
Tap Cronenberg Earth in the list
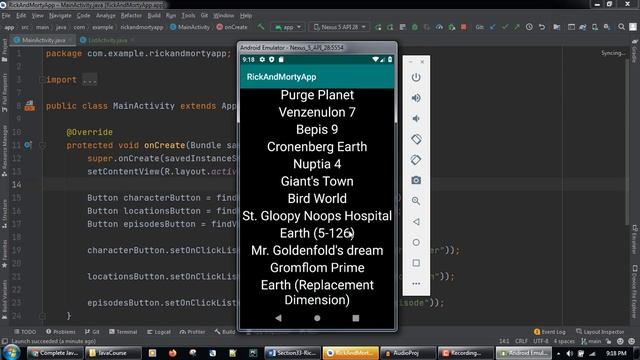317,147
